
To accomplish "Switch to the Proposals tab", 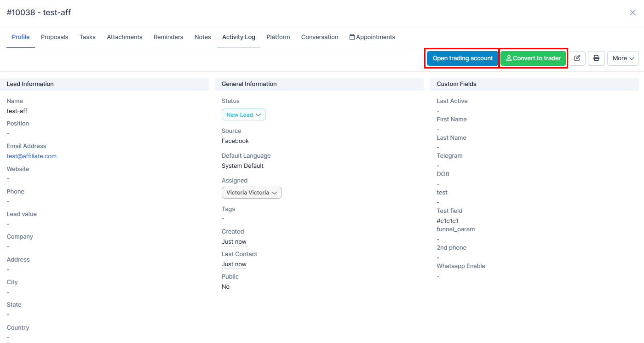I will tap(54, 37).
